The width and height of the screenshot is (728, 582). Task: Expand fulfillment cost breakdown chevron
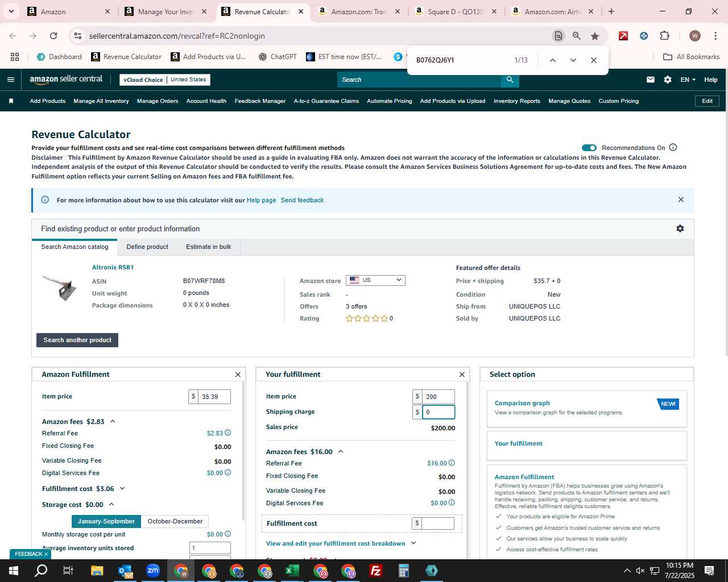click(413, 543)
